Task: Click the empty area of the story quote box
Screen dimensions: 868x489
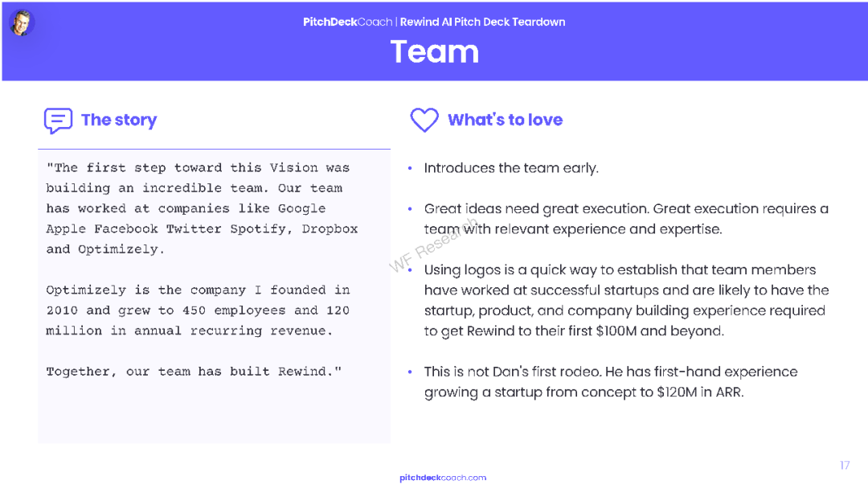Action: (215, 413)
